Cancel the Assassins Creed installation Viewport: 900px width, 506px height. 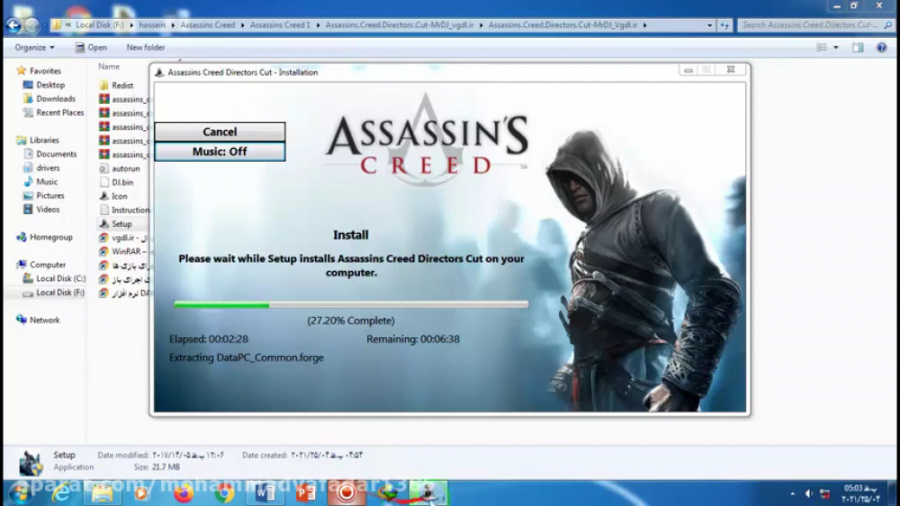[220, 131]
